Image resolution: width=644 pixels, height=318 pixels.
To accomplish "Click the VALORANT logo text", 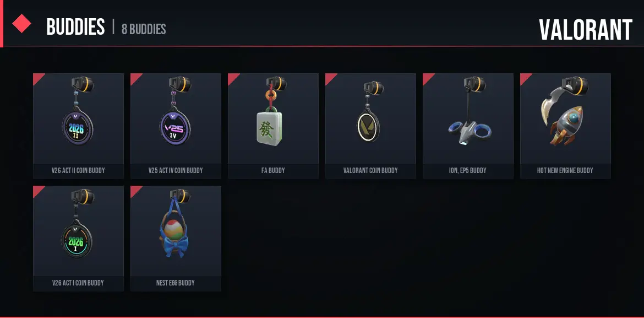I will [x=586, y=30].
